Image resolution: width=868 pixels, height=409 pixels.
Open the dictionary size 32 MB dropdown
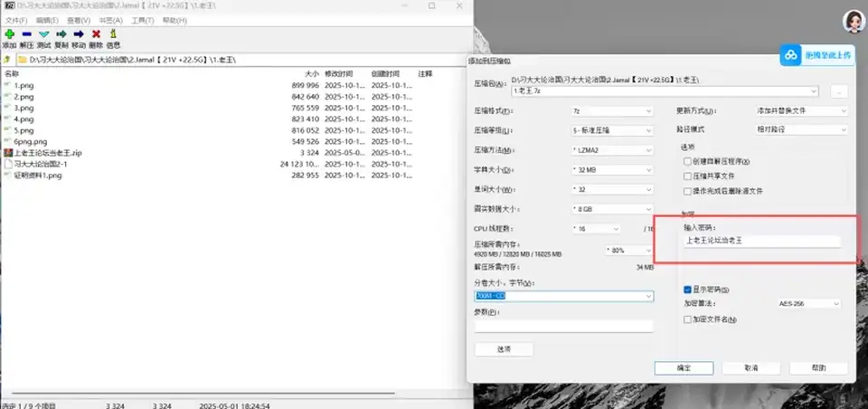click(612, 169)
